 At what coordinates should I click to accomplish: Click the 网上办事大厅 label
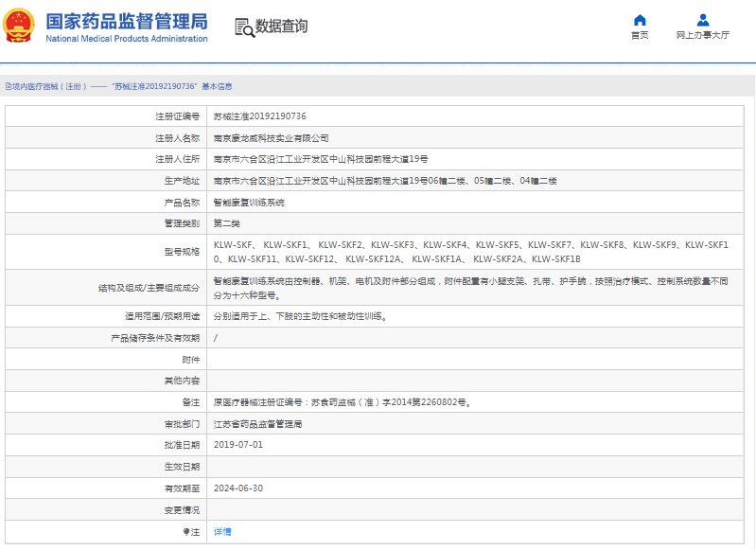pos(703,35)
